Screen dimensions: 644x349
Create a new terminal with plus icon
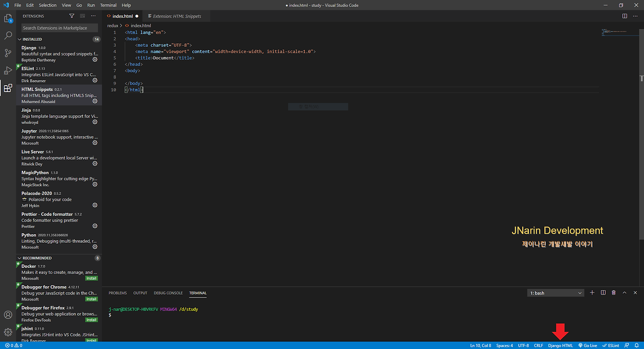[x=592, y=293]
